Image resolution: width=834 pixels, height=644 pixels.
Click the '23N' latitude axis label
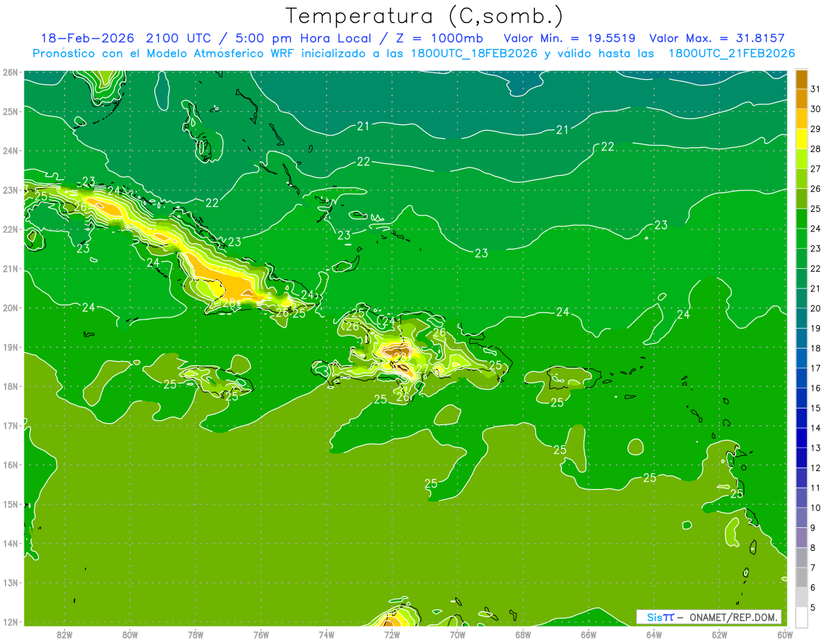pyautogui.click(x=10, y=190)
